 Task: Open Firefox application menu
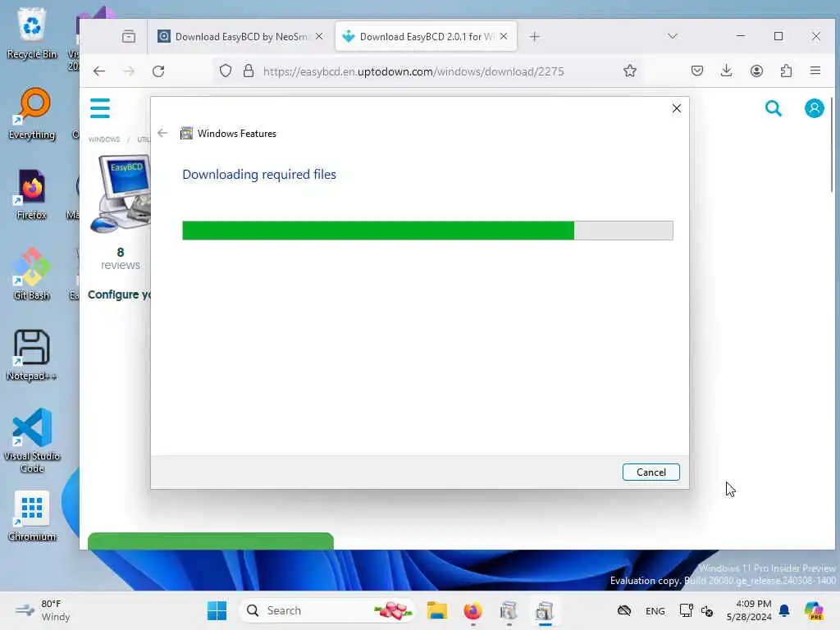[x=815, y=71]
